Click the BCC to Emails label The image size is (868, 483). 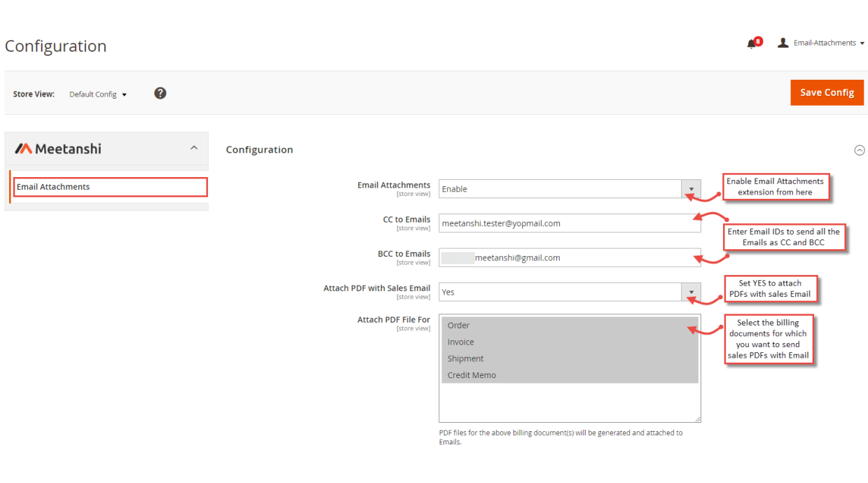[404, 254]
